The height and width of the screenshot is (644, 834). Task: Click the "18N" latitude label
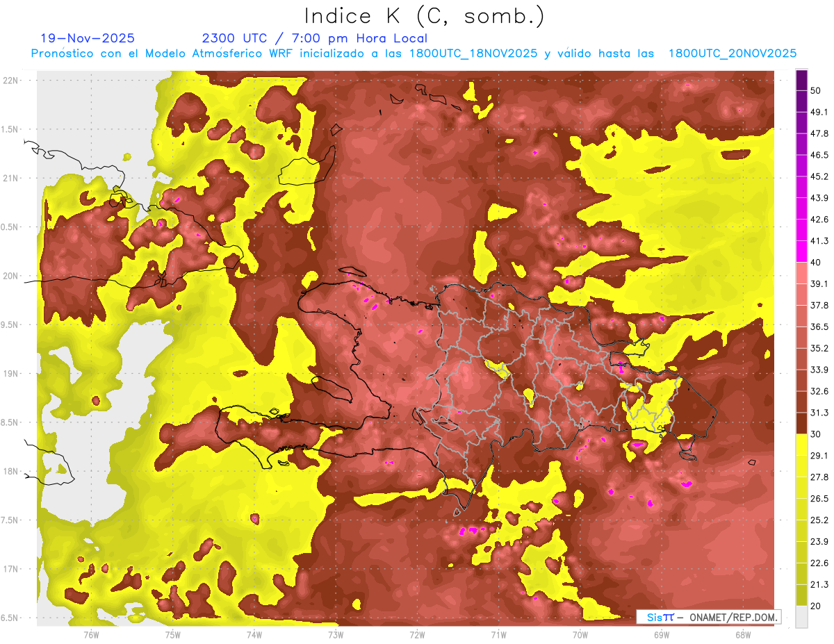(10, 471)
